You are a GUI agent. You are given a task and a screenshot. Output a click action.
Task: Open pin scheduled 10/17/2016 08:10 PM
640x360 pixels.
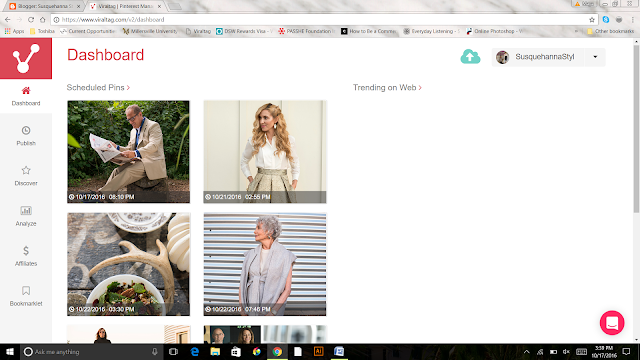pyautogui.click(x=129, y=151)
